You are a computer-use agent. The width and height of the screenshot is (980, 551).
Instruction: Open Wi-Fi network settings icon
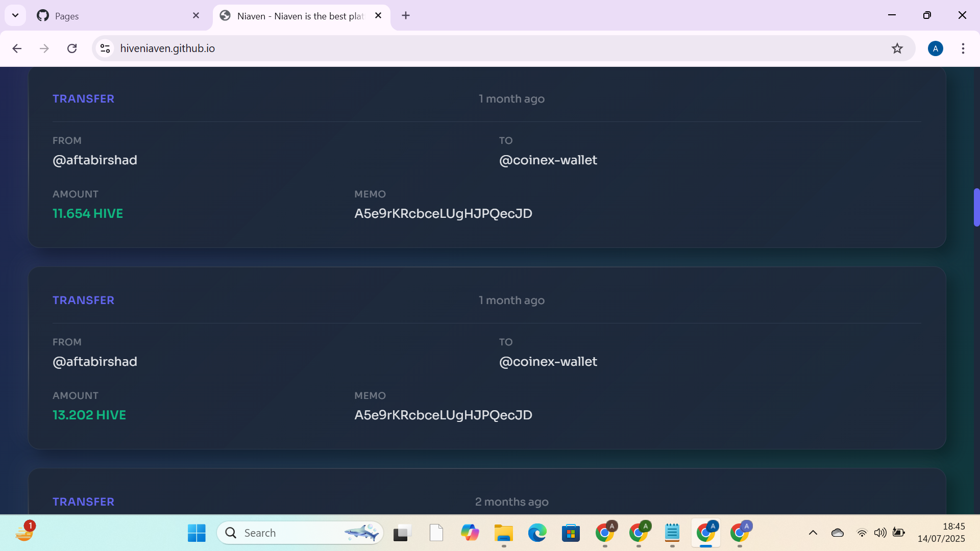pos(862,533)
